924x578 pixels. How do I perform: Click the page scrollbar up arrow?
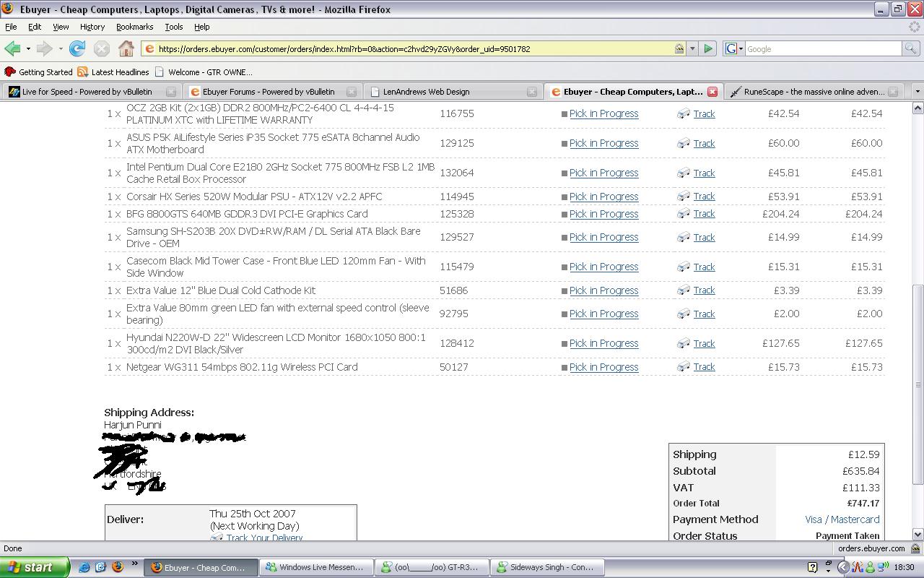[918, 108]
